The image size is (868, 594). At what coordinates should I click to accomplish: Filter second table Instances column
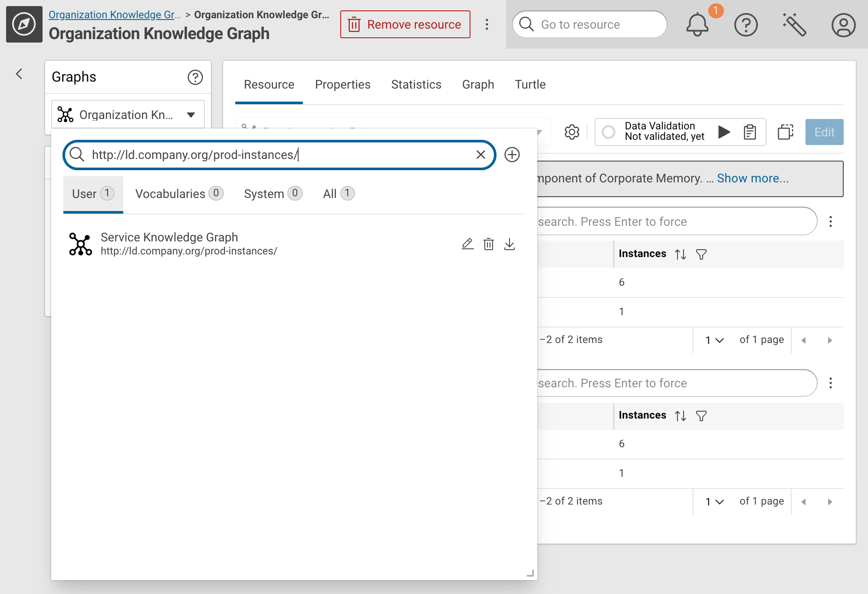701,416
